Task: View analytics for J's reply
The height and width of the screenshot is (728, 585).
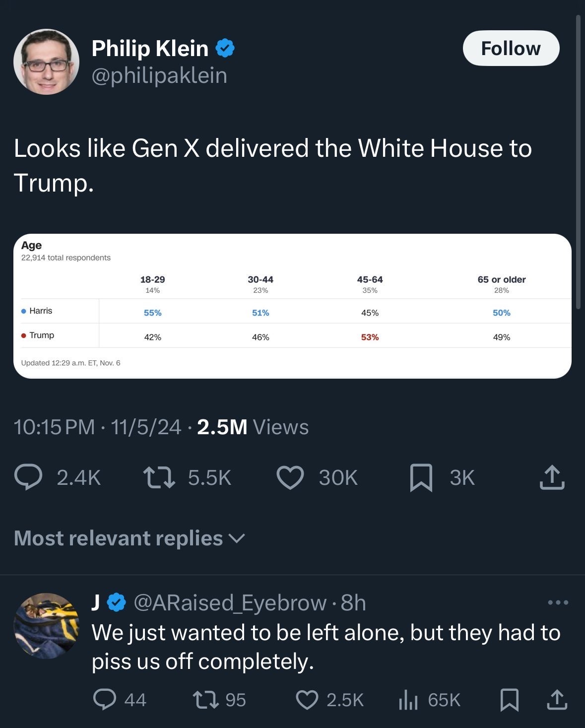Action: click(408, 700)
